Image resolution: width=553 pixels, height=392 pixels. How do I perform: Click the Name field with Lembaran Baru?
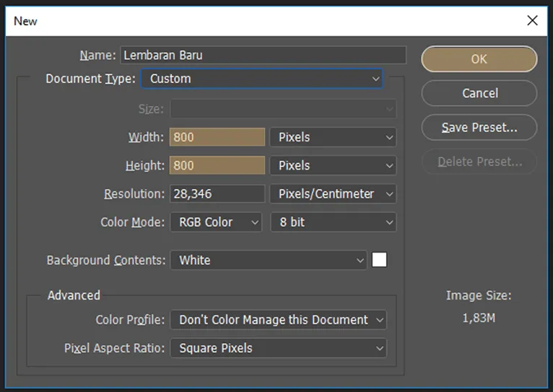263,56
